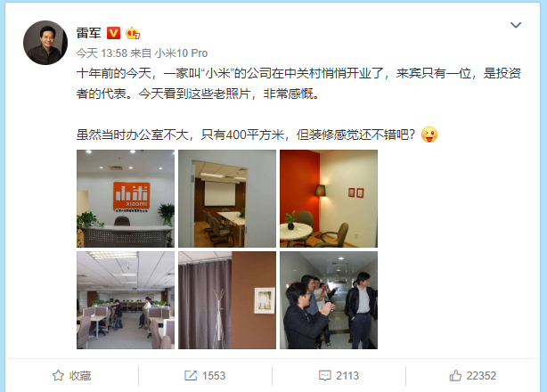Open the hallway people clapping photo
The width and height of the screenshot is (547, 392).
pyautogui.click(x=329, y=300)
